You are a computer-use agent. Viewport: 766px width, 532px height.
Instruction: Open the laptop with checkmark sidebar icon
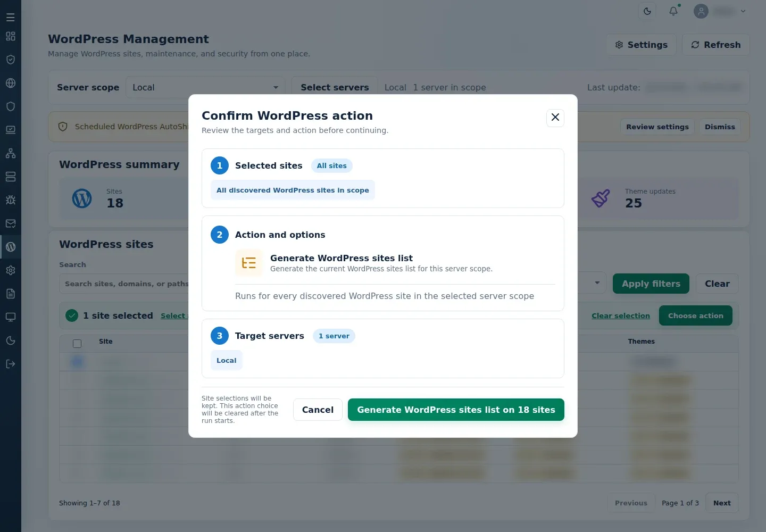pos(11,130)
